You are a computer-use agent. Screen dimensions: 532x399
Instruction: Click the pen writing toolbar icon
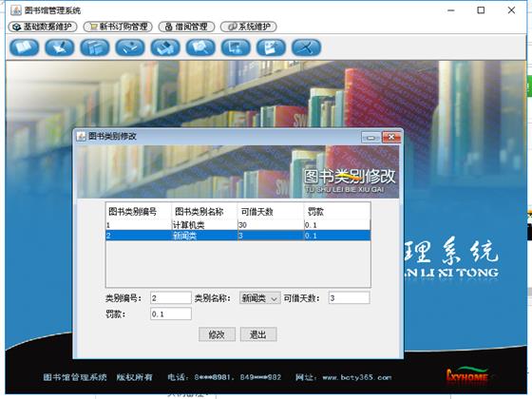pos(60,47)
